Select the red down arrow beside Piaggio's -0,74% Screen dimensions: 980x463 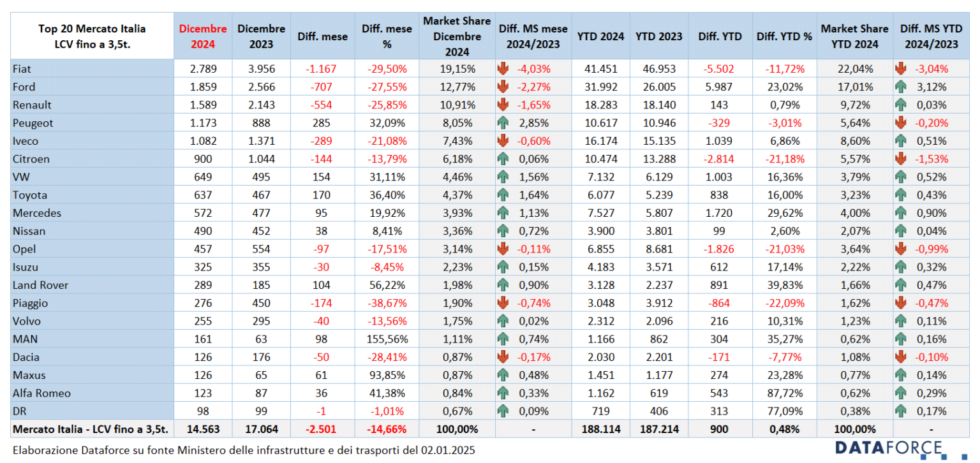click(503, 304)
